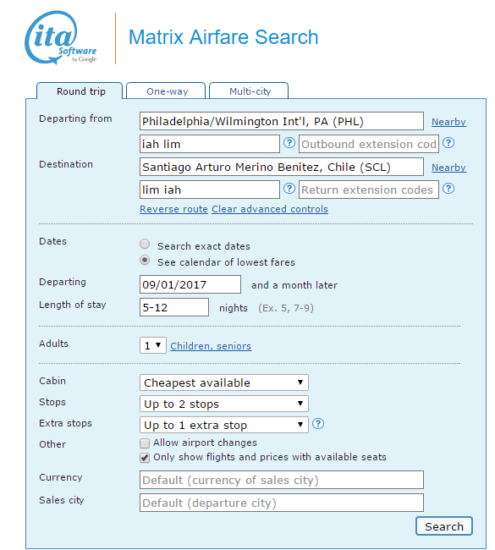This screenshot has width=495, height=550.
Task: Switch to the Multi-city tab
Action: click(x=249, y=91)
